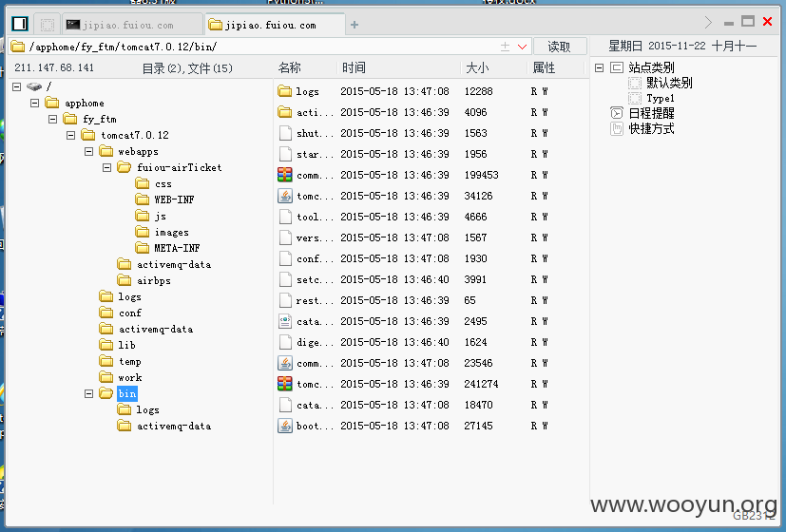Collapse the fuiou-airTicket tree node
Image resolution: width=786 pixels, height=532 pixels.
coord(106,167)
